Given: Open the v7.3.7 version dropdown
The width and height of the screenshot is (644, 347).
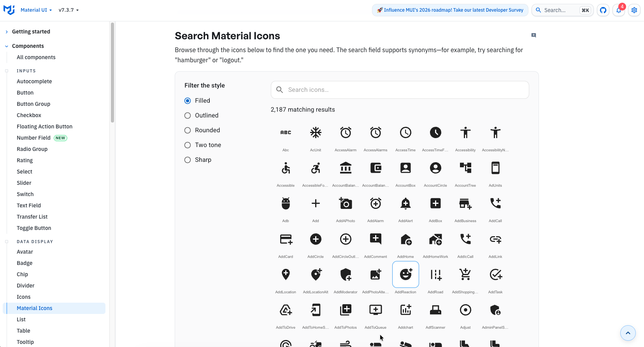Looking at the screenshot, I should click(68, 10).
